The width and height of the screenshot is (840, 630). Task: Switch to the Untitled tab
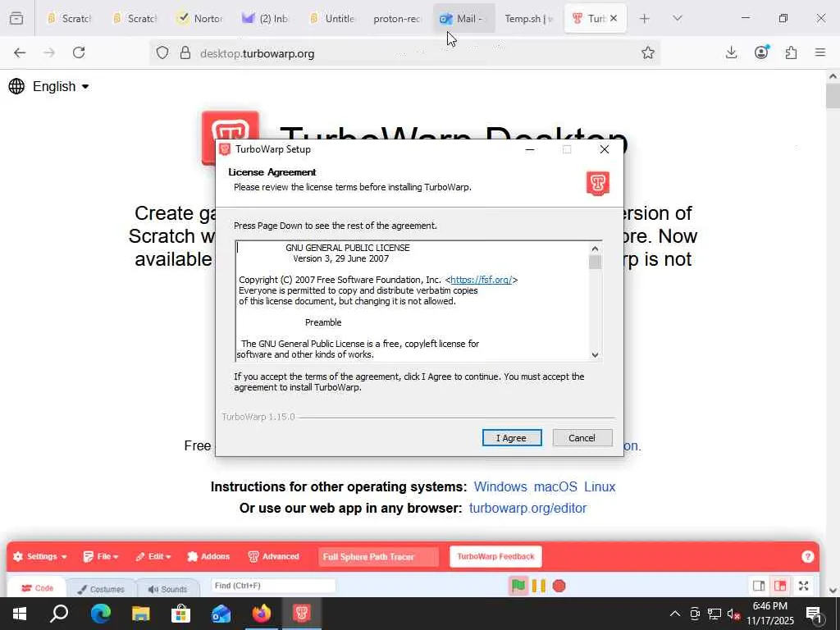(331, 19)
